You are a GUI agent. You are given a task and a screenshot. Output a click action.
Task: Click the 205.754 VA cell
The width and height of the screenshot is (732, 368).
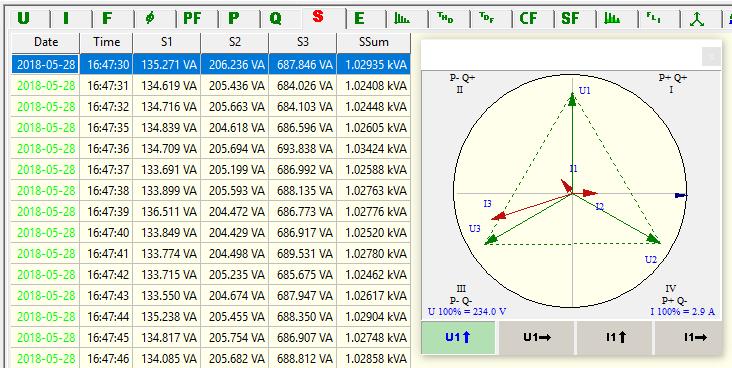click(235, 338)
